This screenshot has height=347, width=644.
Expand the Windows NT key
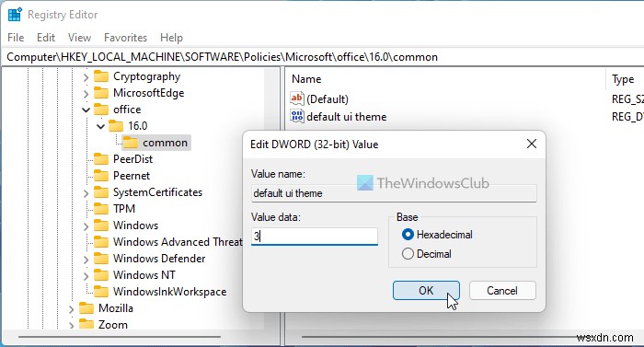click(x=86, y=276)
